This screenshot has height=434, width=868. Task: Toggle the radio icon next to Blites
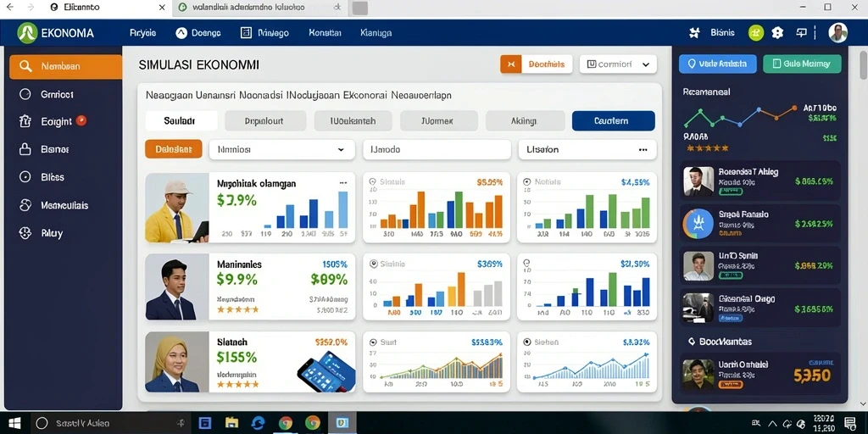point(25,177)
